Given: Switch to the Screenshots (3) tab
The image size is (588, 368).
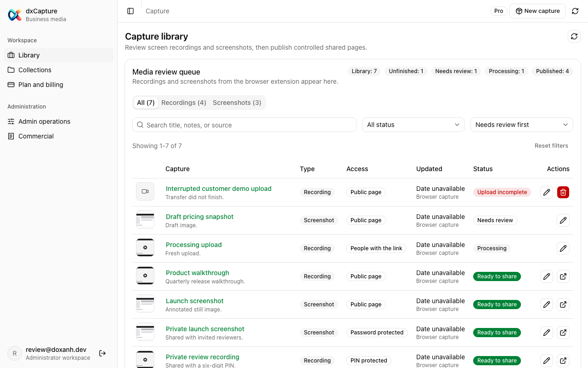Looking at the screenshot, I should (x=237, y=103).
